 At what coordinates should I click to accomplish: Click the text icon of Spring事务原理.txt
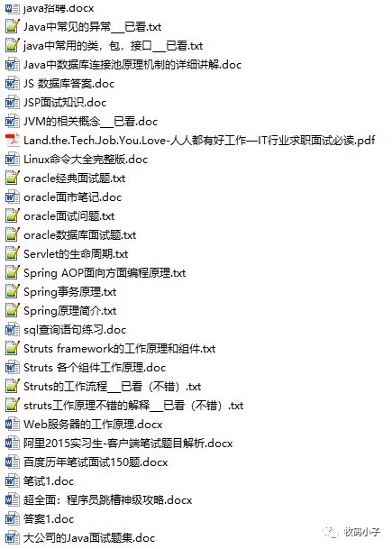(x=13, y=292)
